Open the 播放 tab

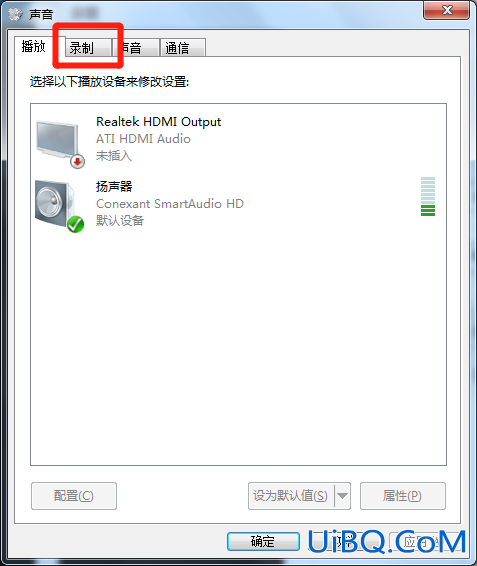click(x=34, y=46)
